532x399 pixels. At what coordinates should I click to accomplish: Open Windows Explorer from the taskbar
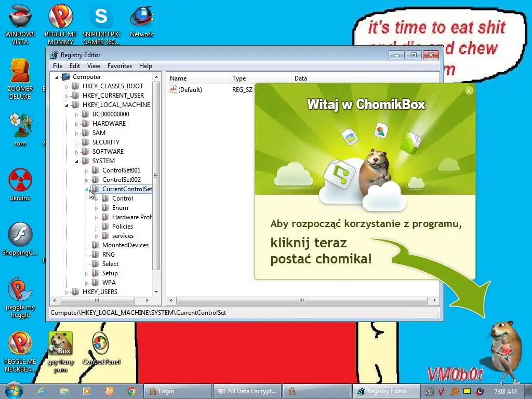pos(64,391)
